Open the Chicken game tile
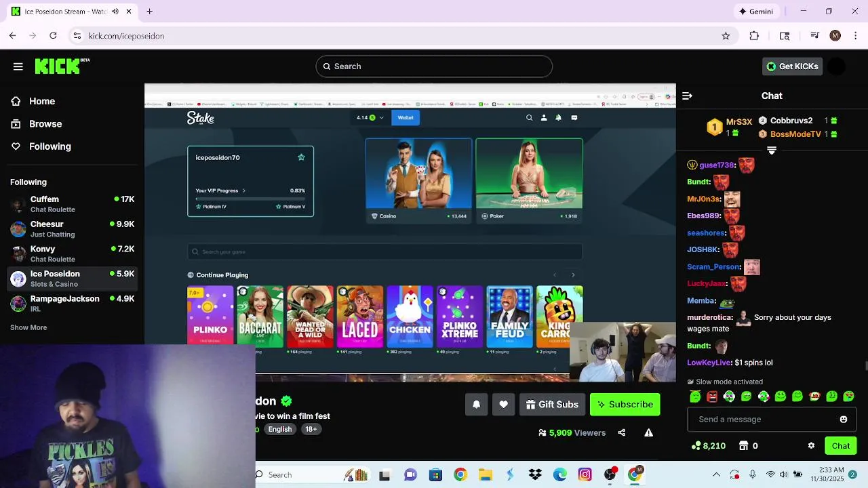868x488 pixels. 410,317
